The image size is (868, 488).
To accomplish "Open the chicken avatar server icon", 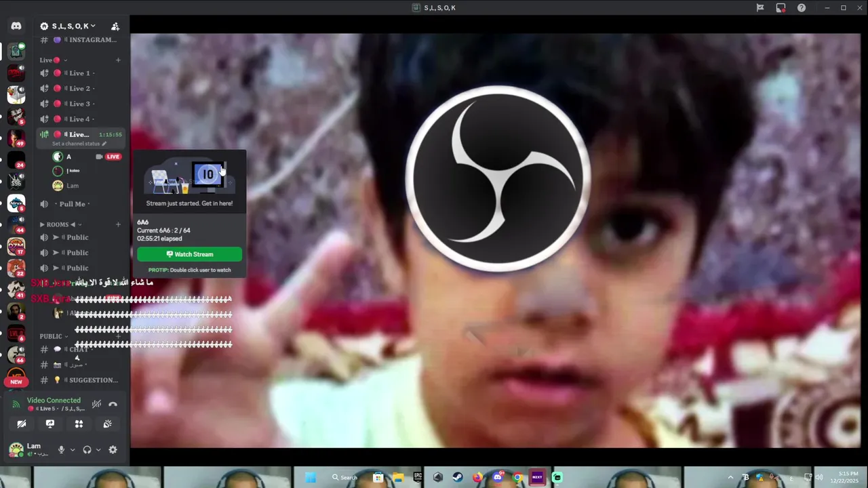I will [16, 94].
